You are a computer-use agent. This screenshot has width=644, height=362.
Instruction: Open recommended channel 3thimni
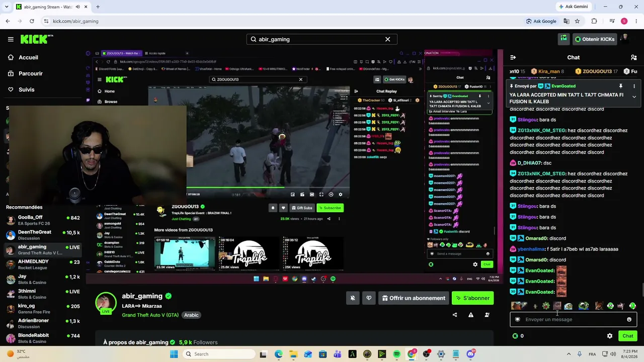click(x=43, y=294)
